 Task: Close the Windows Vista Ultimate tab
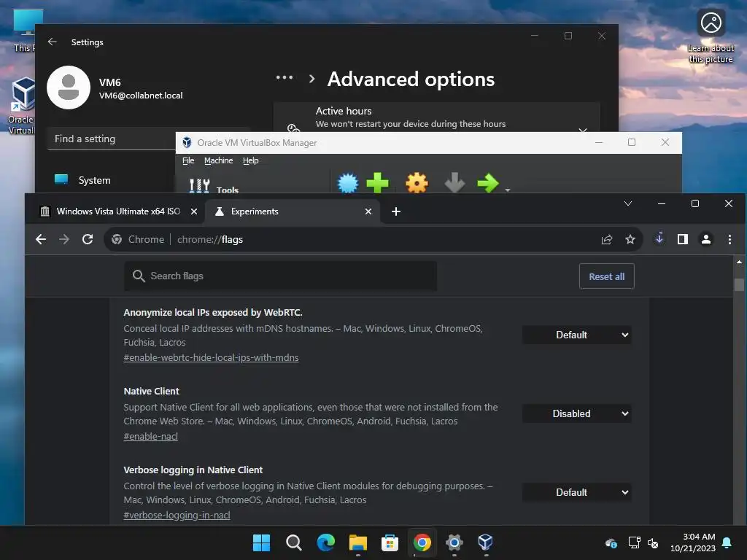tap(194, 211)
